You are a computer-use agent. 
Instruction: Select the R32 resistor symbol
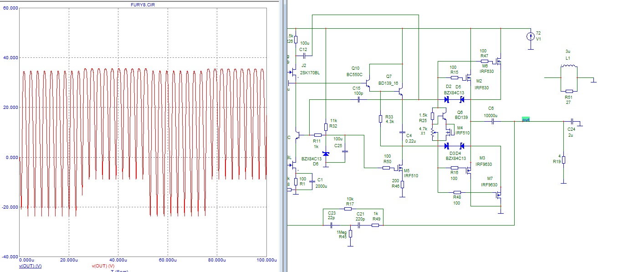pos(326,127)
